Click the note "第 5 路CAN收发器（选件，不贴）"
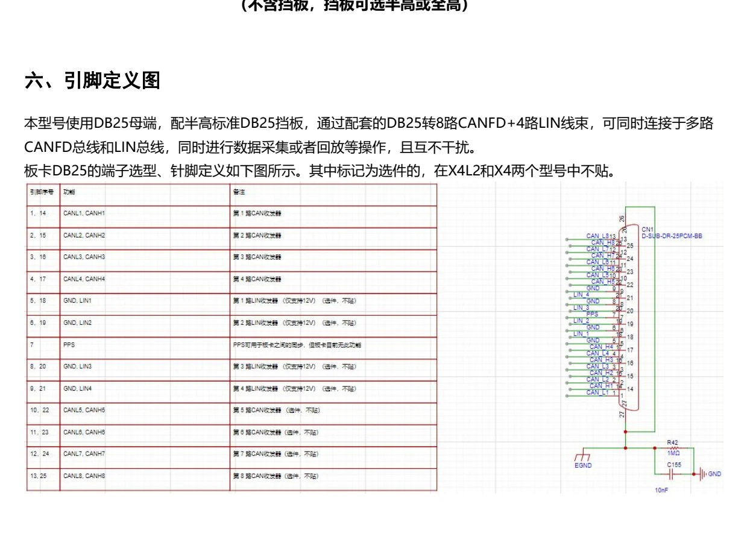The image size is (747, 560). click(276, 410)
